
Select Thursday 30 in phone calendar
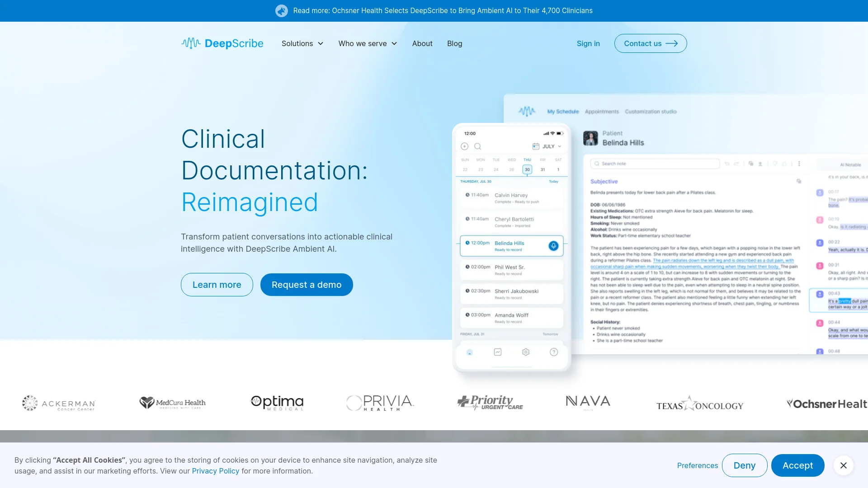(x=527, y=169)
